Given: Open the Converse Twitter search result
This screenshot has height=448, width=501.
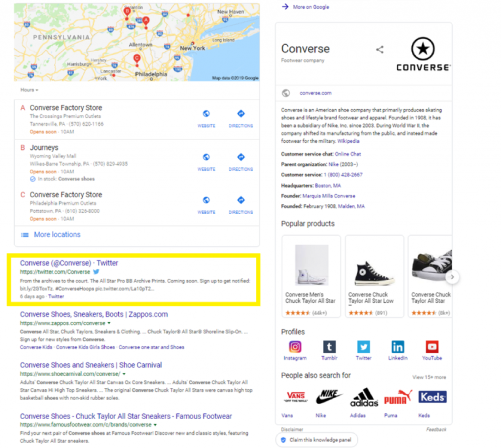Looking at the screenshot, I should tap(69, 263).
